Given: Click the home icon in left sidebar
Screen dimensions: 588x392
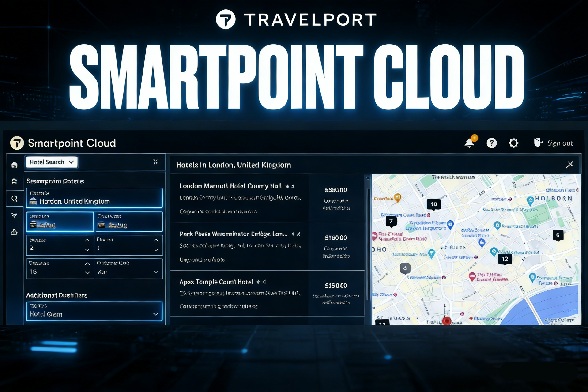Looking at the screenshot, I should (14, 165).
